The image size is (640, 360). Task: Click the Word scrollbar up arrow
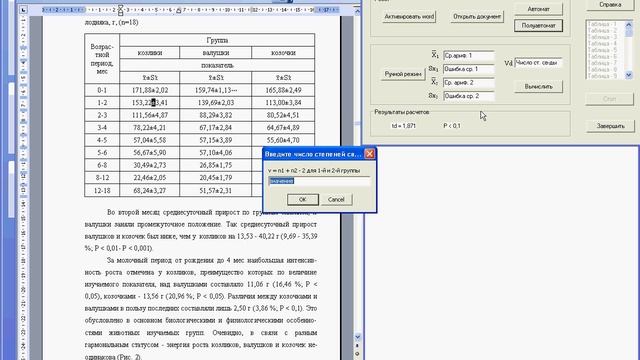tap(358, 11)
